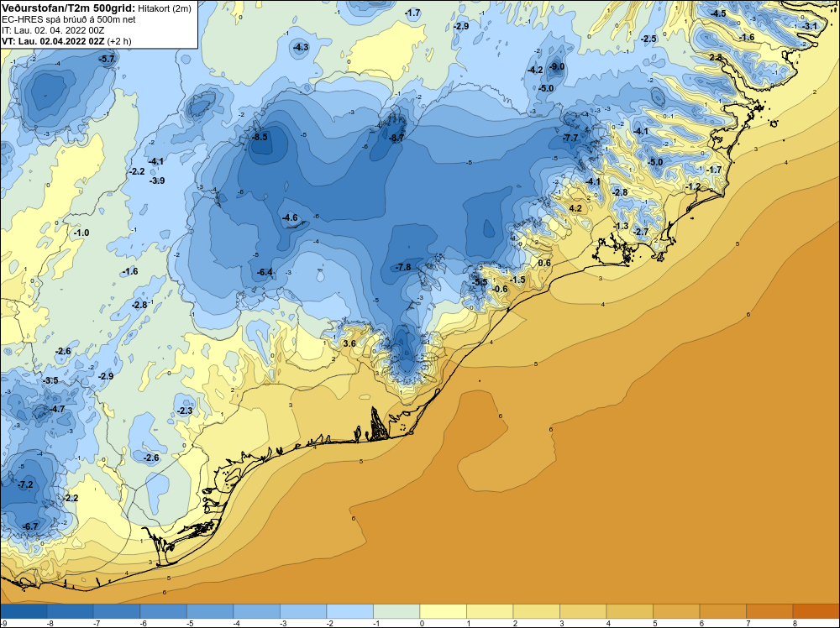Click the 0.6 temperature label

tap(543, 263)
